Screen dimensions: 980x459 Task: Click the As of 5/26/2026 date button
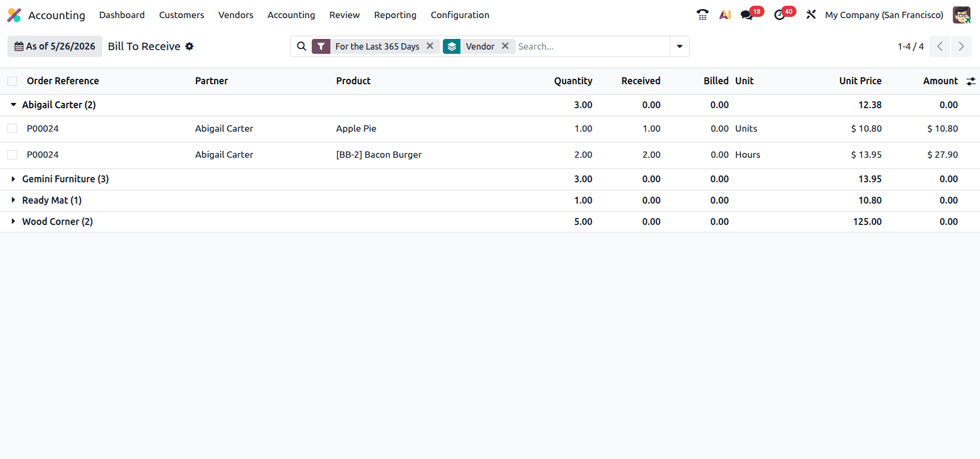pos(55,46)
